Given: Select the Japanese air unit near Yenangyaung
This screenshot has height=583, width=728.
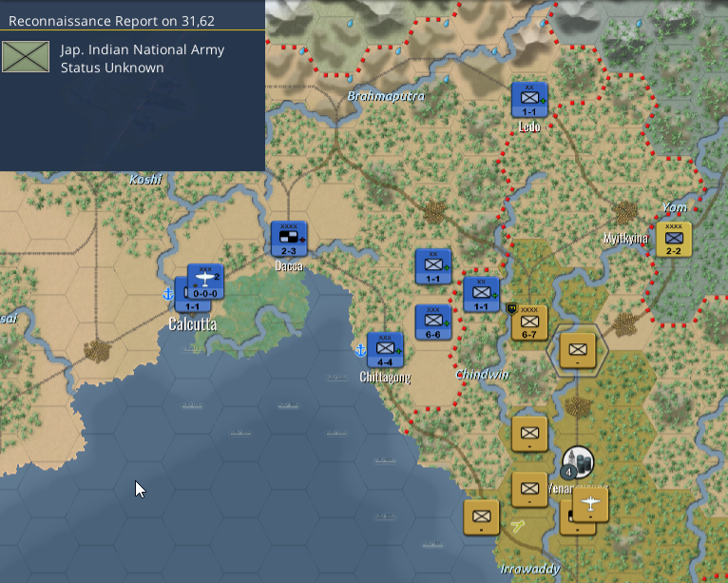Looking at the screenshot, I should 590,505.
